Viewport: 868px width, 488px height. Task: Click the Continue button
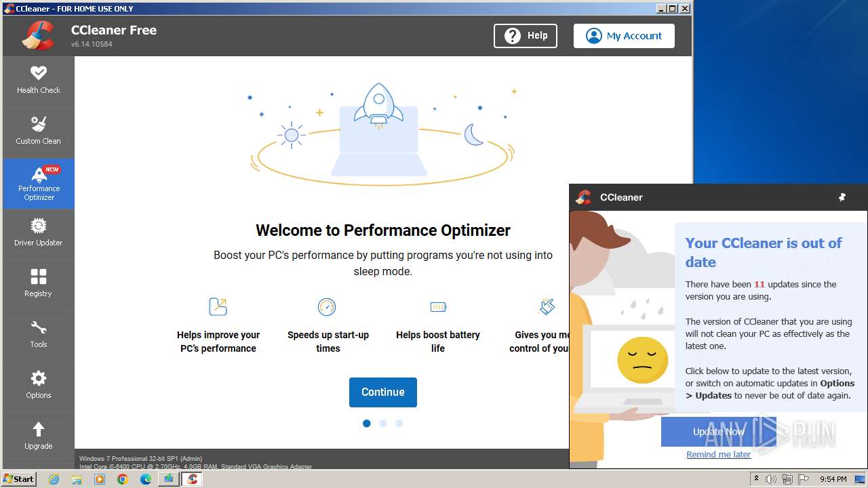tap(383, 392)
